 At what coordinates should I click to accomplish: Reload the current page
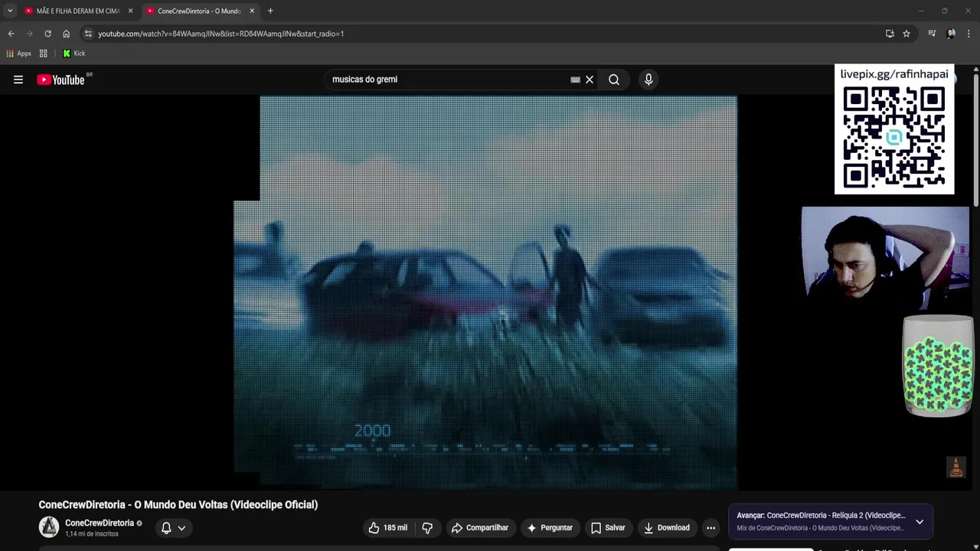[47, 34]
